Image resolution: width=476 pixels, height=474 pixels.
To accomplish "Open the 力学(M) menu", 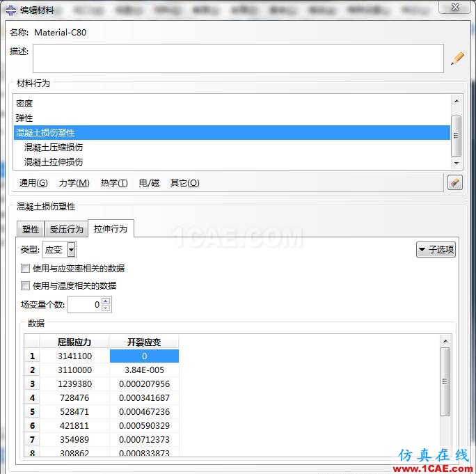I will point(74,183).
